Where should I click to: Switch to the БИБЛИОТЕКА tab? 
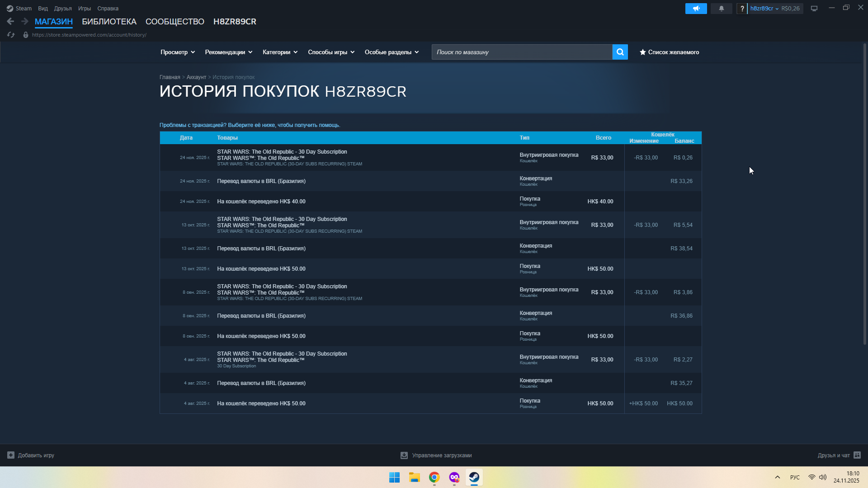[109, 22]
